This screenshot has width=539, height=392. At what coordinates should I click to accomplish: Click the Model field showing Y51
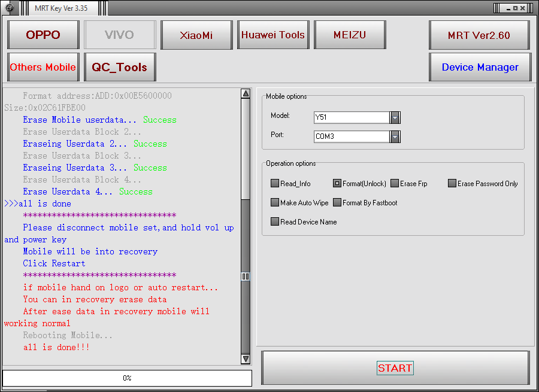point(352,117)
